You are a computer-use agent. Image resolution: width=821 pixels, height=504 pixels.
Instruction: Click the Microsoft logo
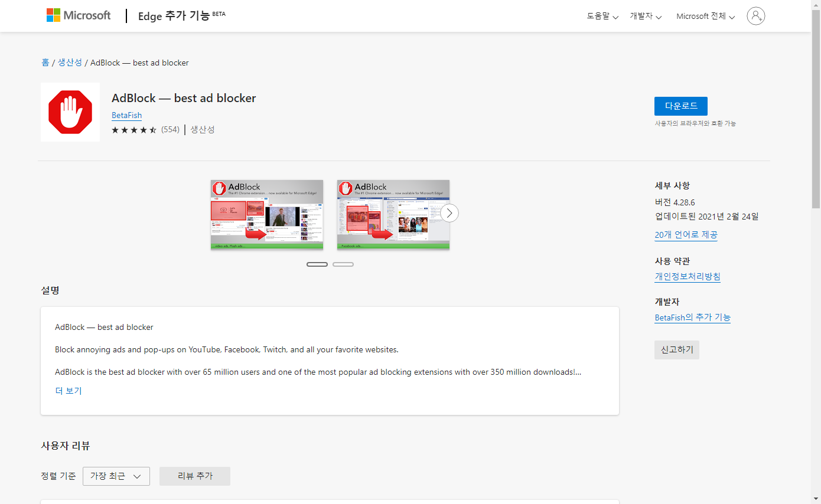79,15
